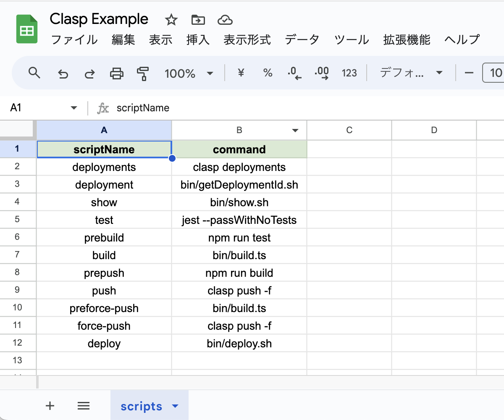Click the undo arrow
The height and width of the screenshot is (420, 504).
(63, 74)
